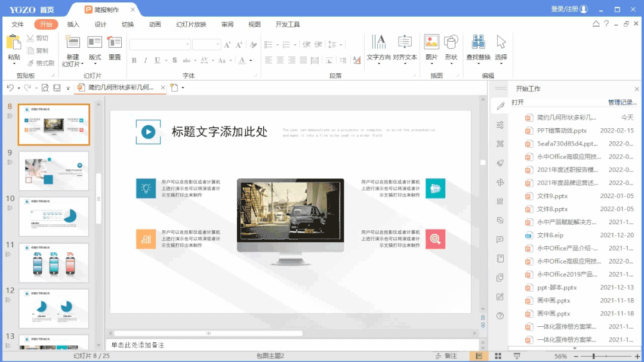Open Find and Replace (查找替换) binoculars icon
The image size is (644, 362).
(x=478, y=42)
